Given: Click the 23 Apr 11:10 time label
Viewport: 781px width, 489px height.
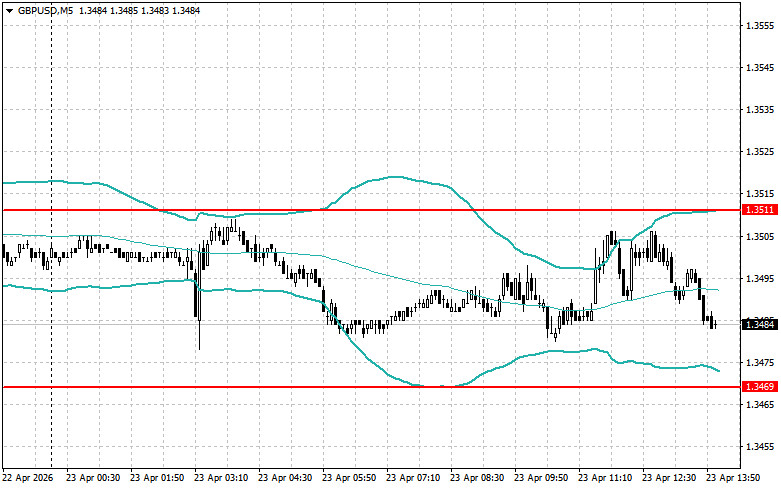Looking at the screenshot, I should click(x=605, y=478).
